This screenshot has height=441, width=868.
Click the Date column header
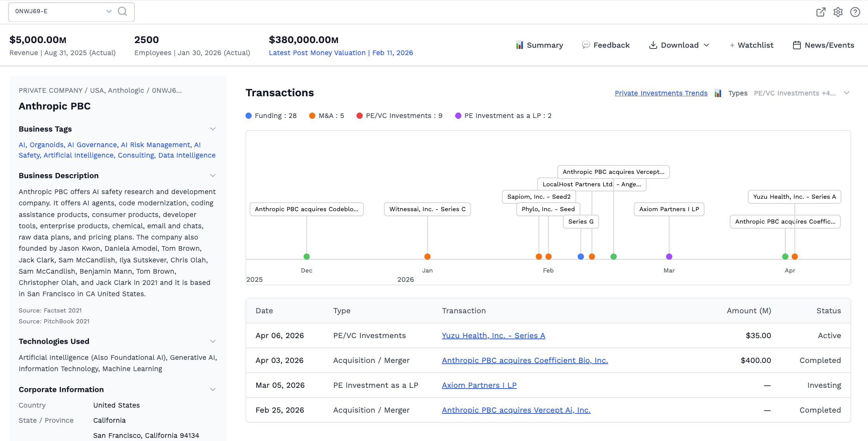pos(264,311)
